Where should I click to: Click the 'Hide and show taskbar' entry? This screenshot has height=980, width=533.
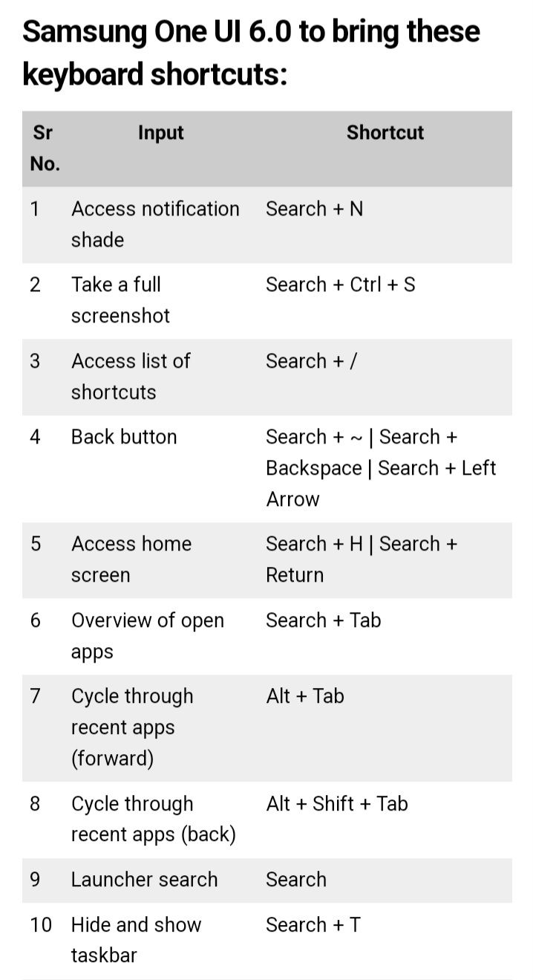[137, 940]
